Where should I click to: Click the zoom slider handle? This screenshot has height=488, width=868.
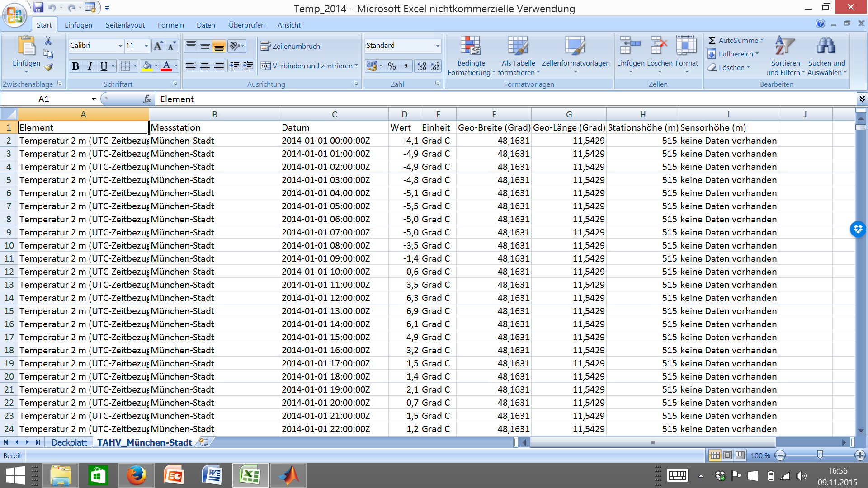point(820,455)
